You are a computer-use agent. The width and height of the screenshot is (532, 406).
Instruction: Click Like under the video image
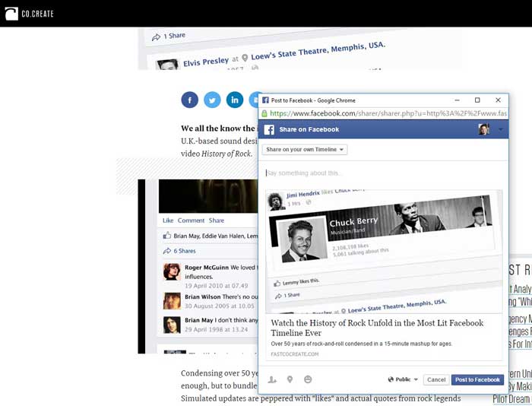pos(168,220)
